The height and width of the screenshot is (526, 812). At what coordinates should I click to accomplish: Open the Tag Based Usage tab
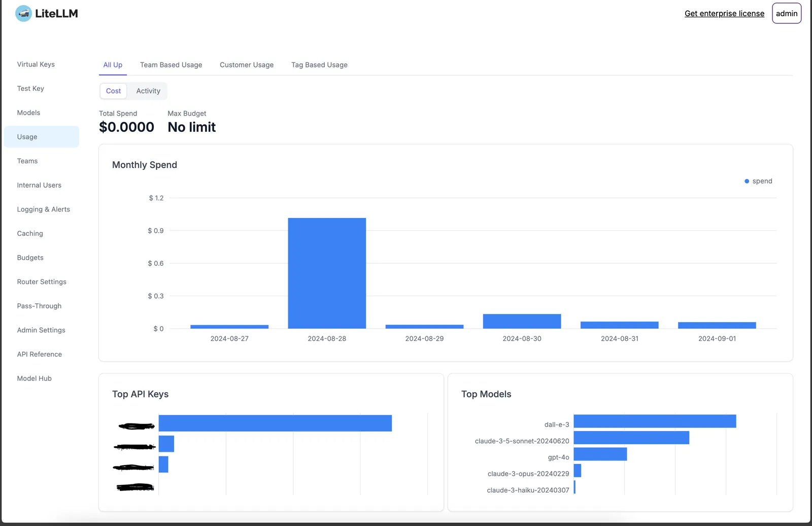(319, 65)
